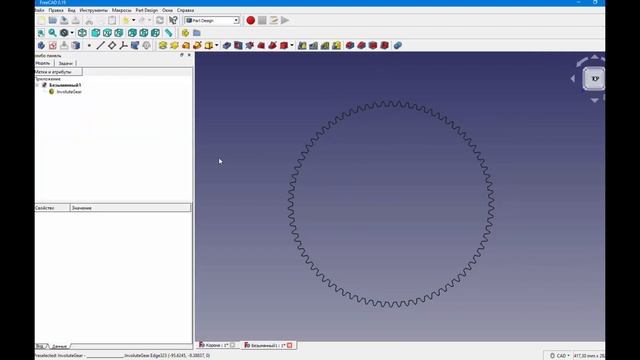Switch to the Корона : 1* document tab
Image resolution: width=640 pixels, height=360 pixels.
tap(216, 345)
